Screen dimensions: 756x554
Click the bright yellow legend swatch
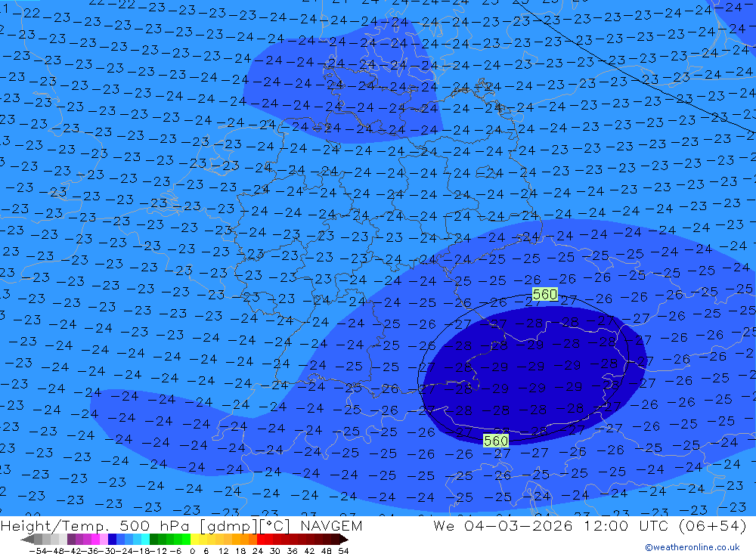(x=195, y=540)
